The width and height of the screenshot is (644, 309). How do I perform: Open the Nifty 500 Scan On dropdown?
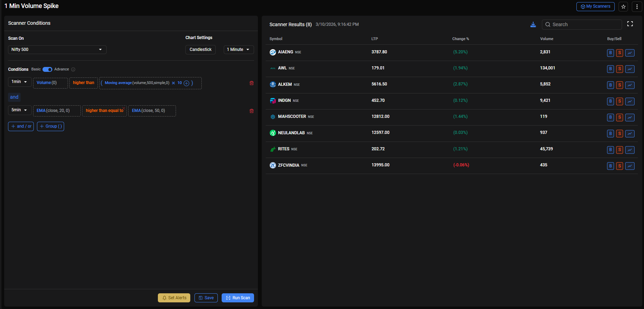point(57,50)
